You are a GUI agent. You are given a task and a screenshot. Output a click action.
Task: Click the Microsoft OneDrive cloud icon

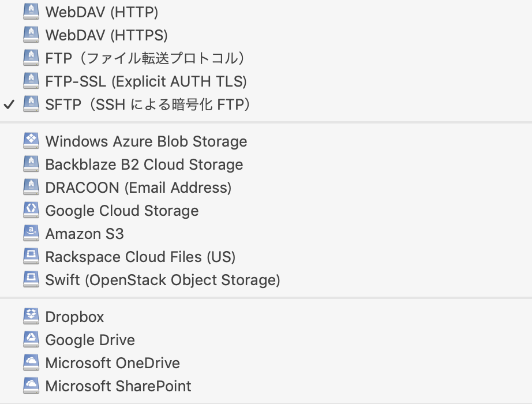tap(31, 363)
